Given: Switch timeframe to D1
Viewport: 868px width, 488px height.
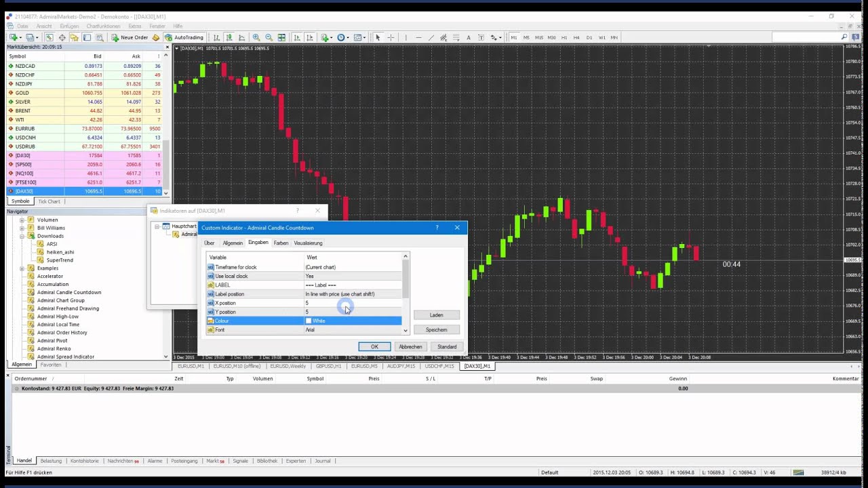Looking at the screenshot, I should pos(589,37).
